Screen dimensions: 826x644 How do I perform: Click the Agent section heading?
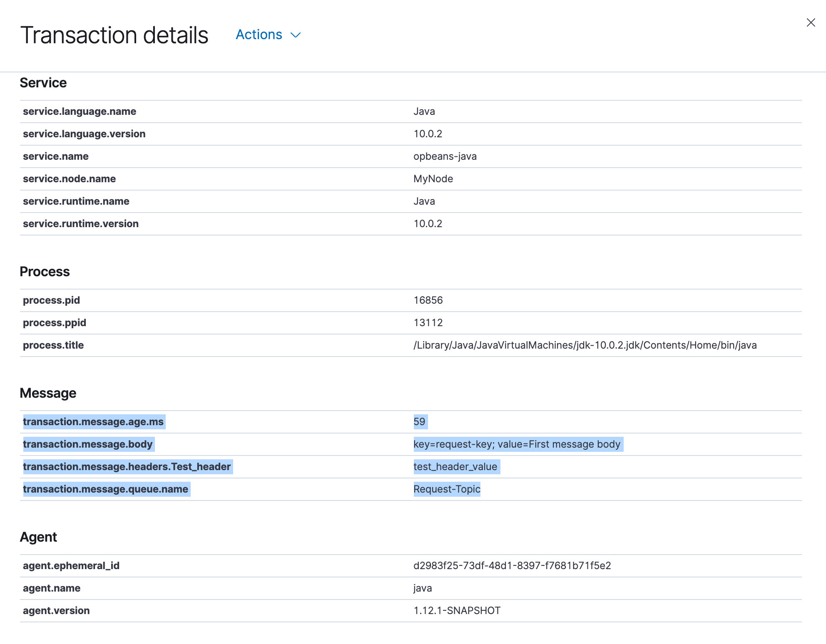(38, 537)
